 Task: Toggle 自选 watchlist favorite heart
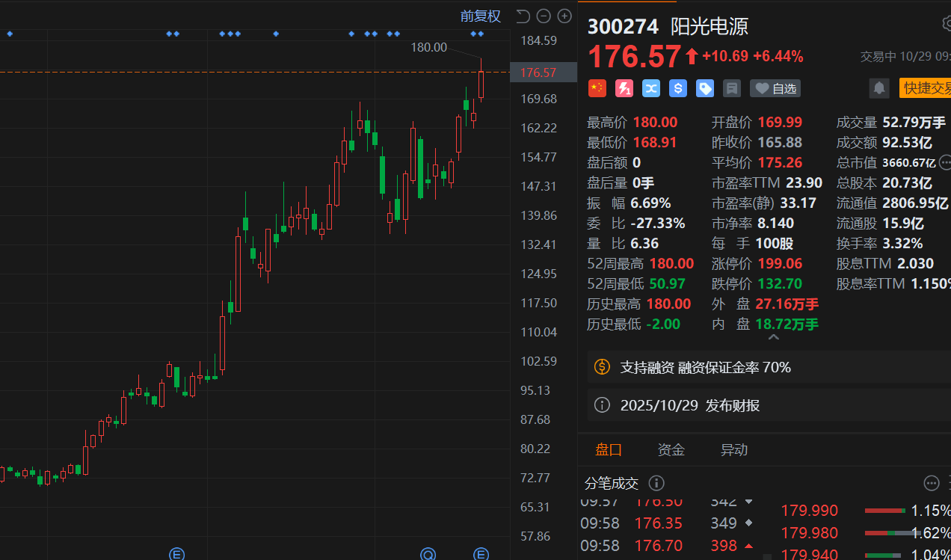775,88
